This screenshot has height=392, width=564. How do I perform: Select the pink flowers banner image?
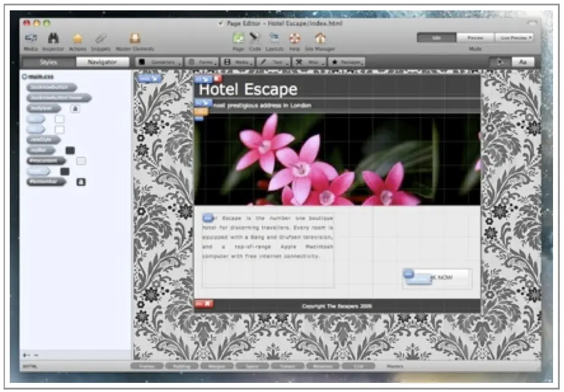pyautogui.click(x=337, y=159)
